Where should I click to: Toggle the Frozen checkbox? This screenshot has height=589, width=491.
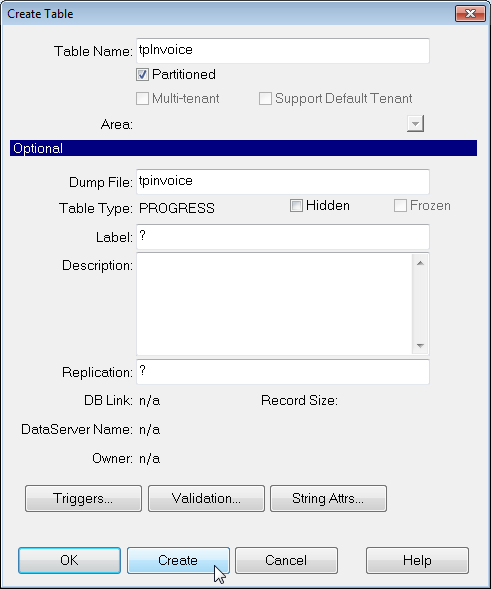click(400, 205)
